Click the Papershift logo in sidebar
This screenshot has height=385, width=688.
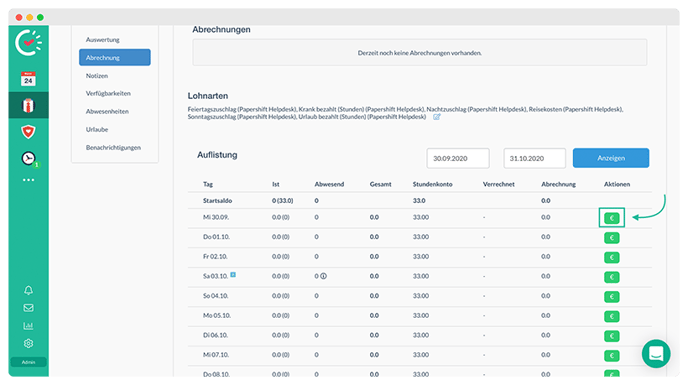[29, 43]
